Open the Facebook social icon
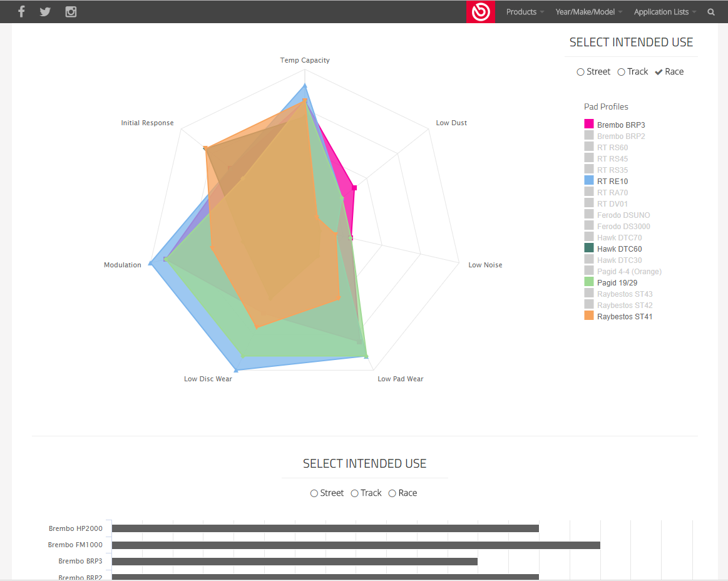This screenshot has height=581, width=728. click(x=21, y=12)
